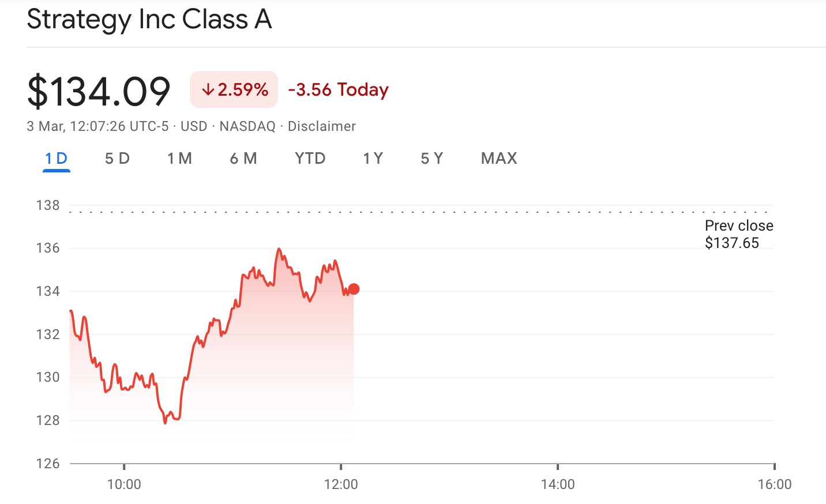
Task: View the 5 Y price history
Action: (431, 159)
